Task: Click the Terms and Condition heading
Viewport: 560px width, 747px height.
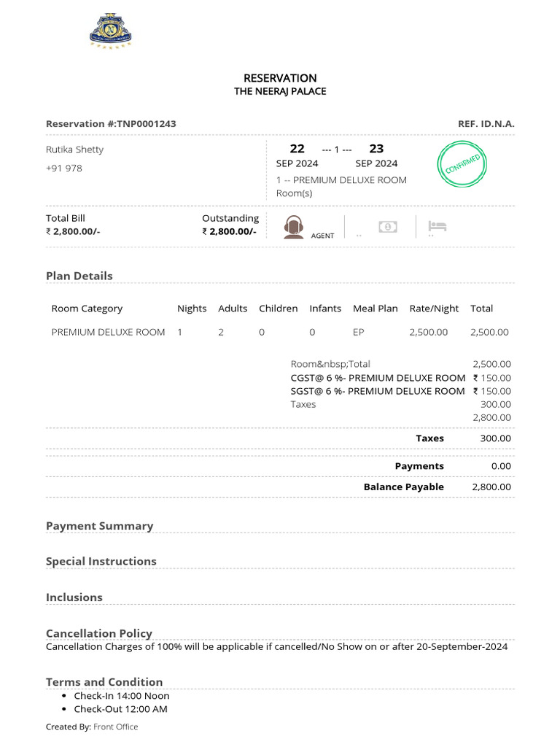Action: point(104,681)
